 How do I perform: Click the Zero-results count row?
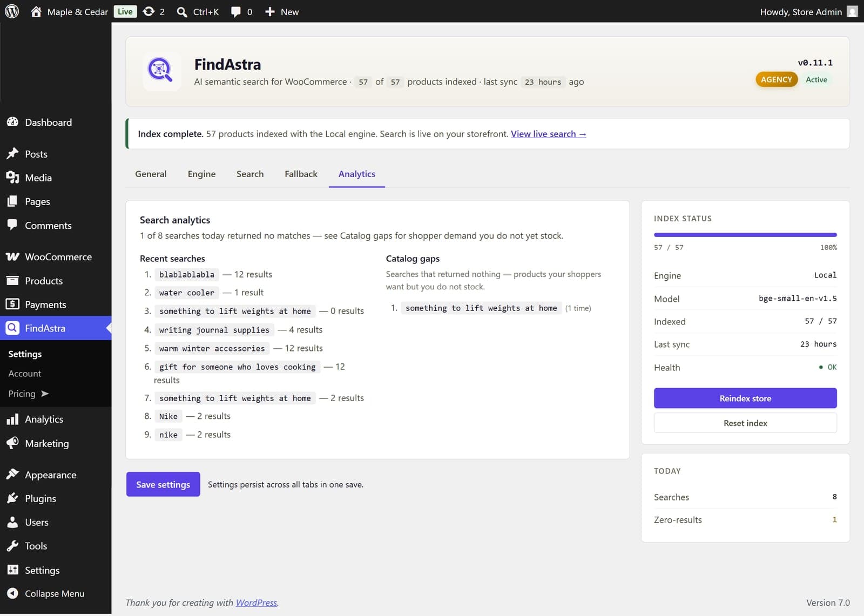[x=745, y=519]
